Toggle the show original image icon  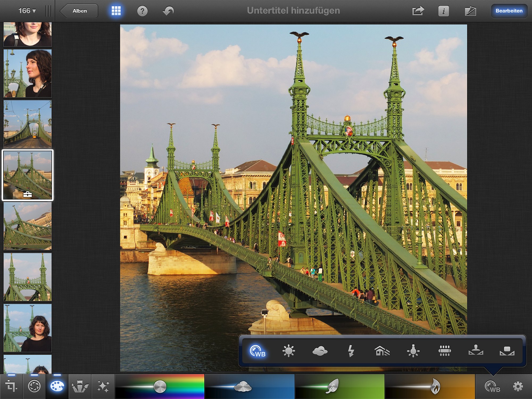tap(470, 11)
